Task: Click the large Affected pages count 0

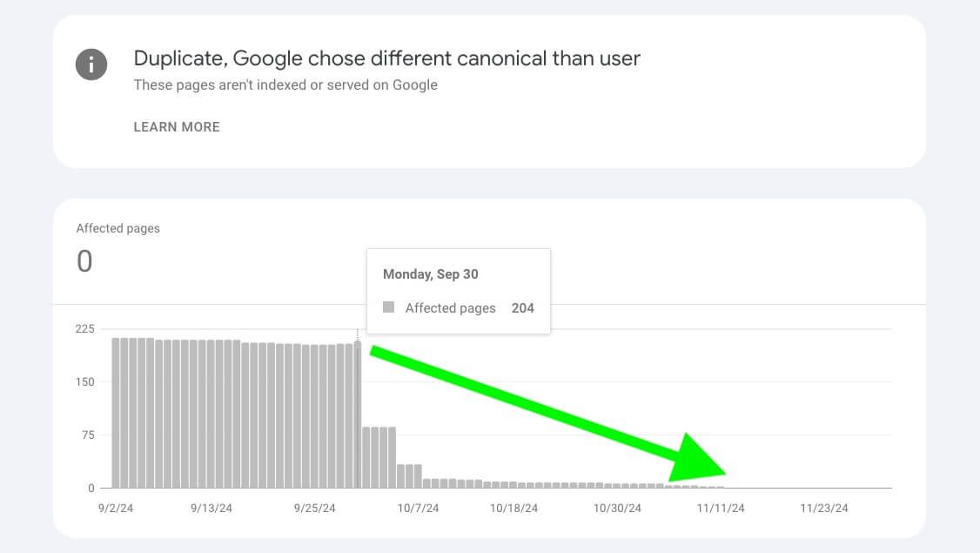Action: click(x=84, y=261)
